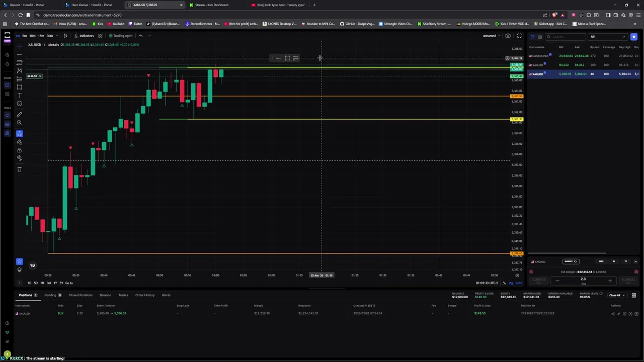644x362 pixels.
Task: Open the emoji icons tool
Action: click(x=19, y=104)
